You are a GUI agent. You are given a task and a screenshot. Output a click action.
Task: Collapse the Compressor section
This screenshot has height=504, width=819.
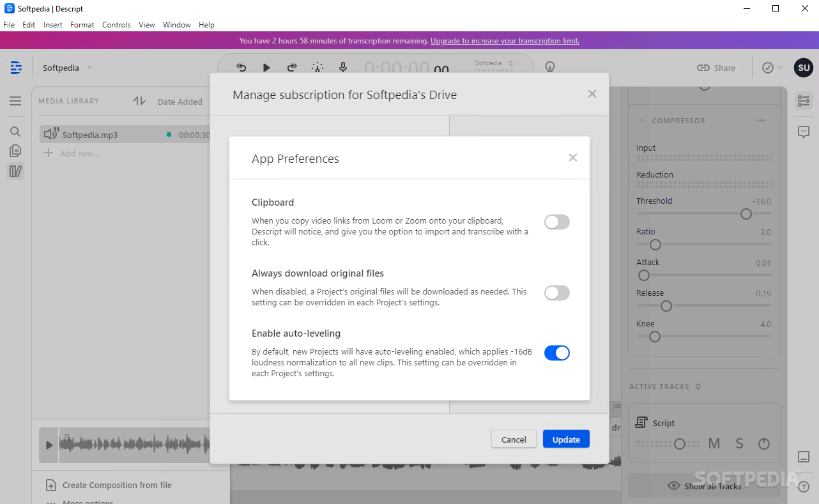(x=642, y=120)
